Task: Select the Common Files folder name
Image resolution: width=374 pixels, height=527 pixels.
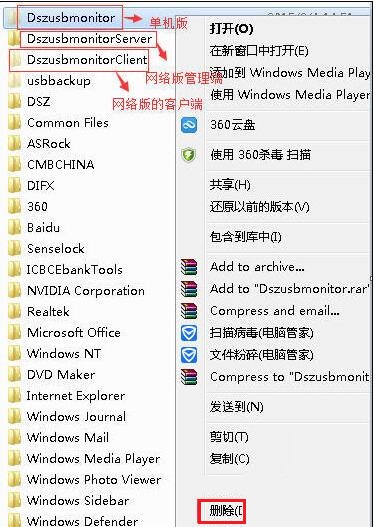Action: (68, 123)
